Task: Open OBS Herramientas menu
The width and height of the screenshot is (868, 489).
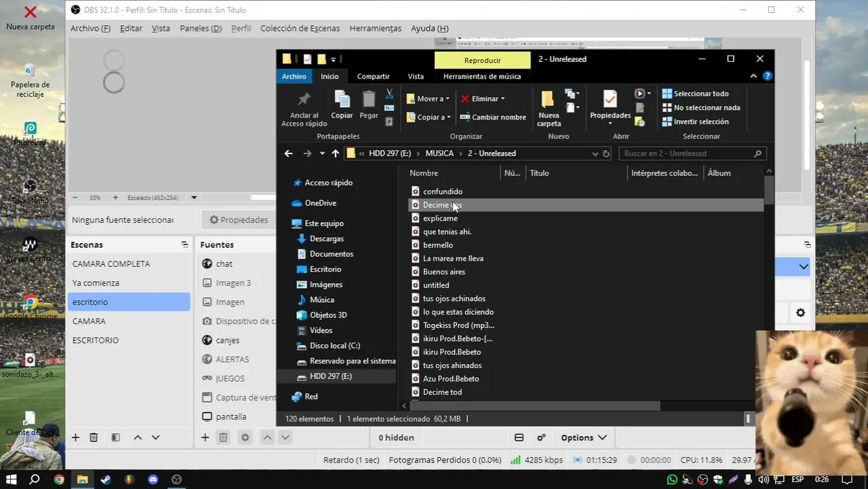Action: [376, 29]
